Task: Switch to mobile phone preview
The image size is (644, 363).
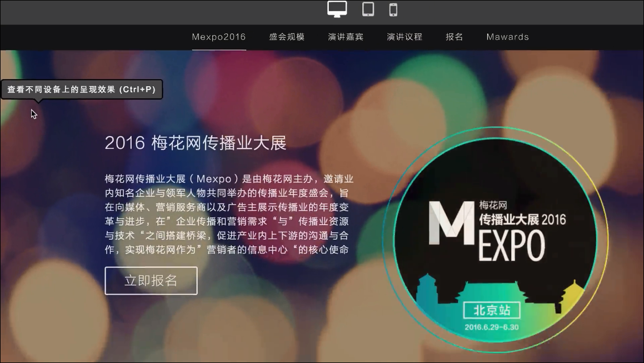Action: click(x=393, y=9)
